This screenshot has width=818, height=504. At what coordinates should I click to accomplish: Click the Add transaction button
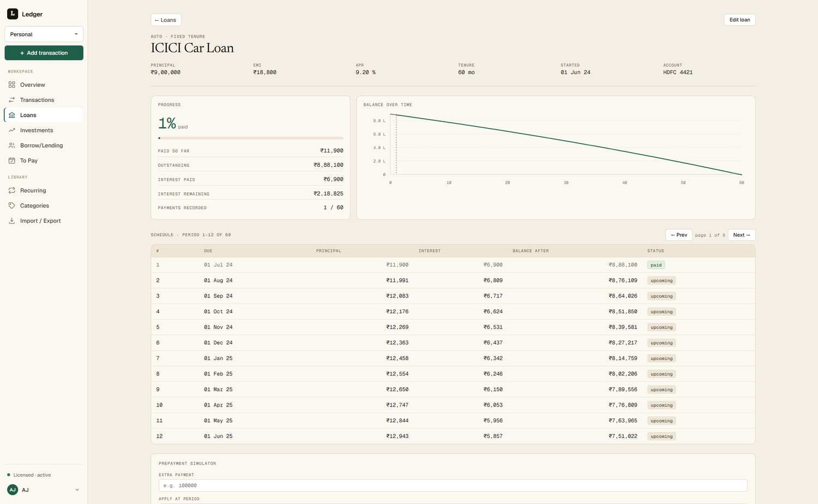[x=44, y=53]
